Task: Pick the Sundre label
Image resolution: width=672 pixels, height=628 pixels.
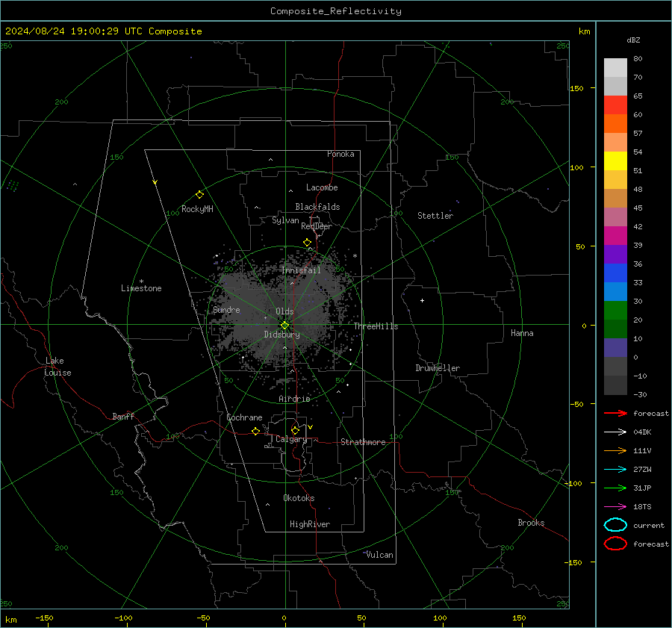Action: (x=226, y=310)
